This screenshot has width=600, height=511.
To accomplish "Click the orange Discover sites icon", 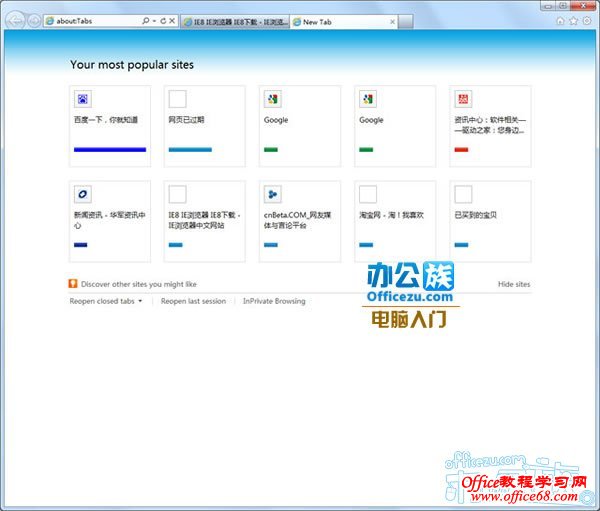I will point(73,284).
